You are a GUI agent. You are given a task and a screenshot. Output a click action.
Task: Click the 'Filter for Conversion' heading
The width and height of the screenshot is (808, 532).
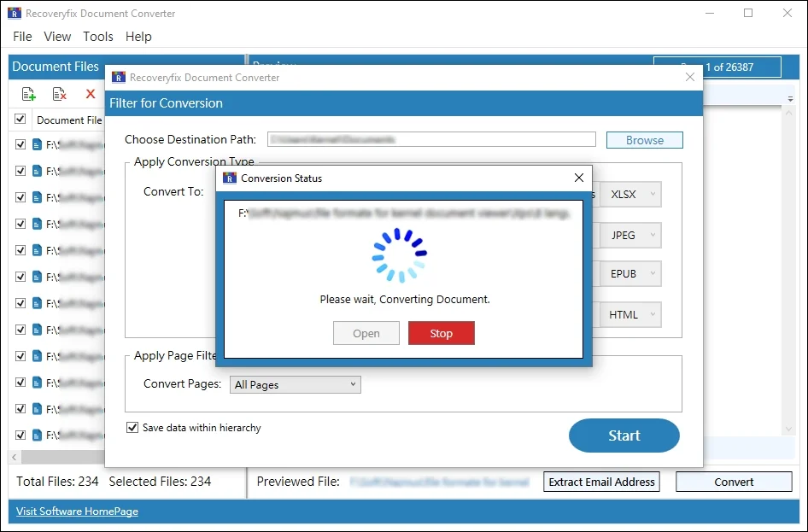(166, 103)
